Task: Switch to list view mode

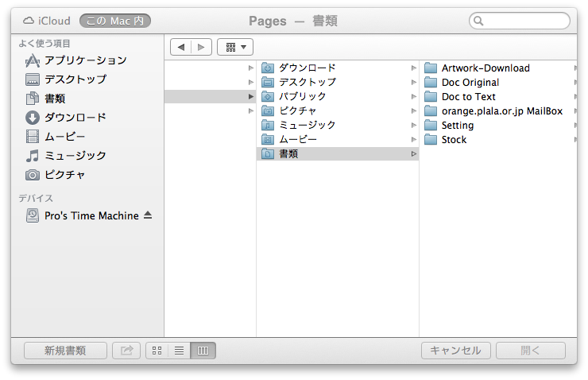Action: [x=179, y=351]
